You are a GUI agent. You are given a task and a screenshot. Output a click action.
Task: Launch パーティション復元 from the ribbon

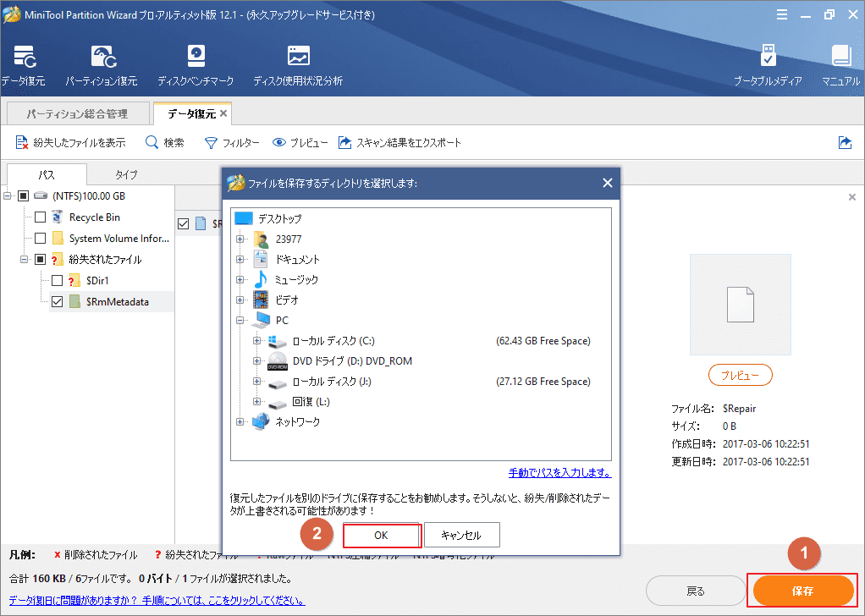102,65
